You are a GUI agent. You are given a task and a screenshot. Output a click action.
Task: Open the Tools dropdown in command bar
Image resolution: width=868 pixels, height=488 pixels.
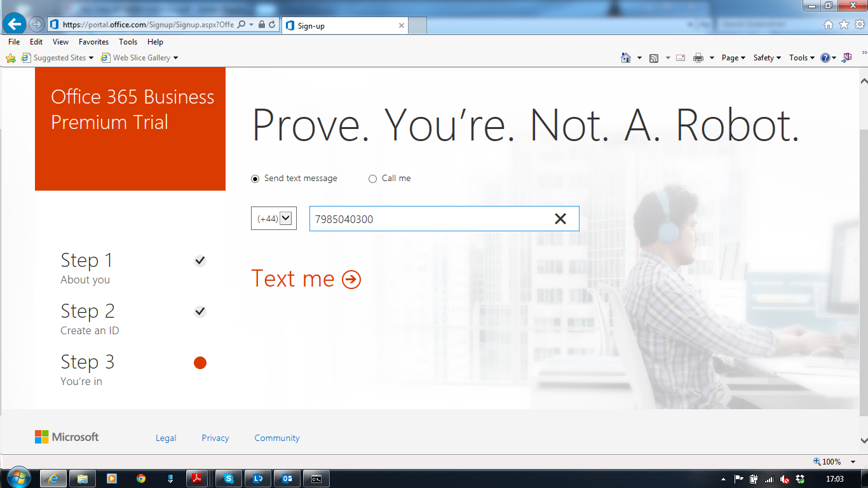802,58
